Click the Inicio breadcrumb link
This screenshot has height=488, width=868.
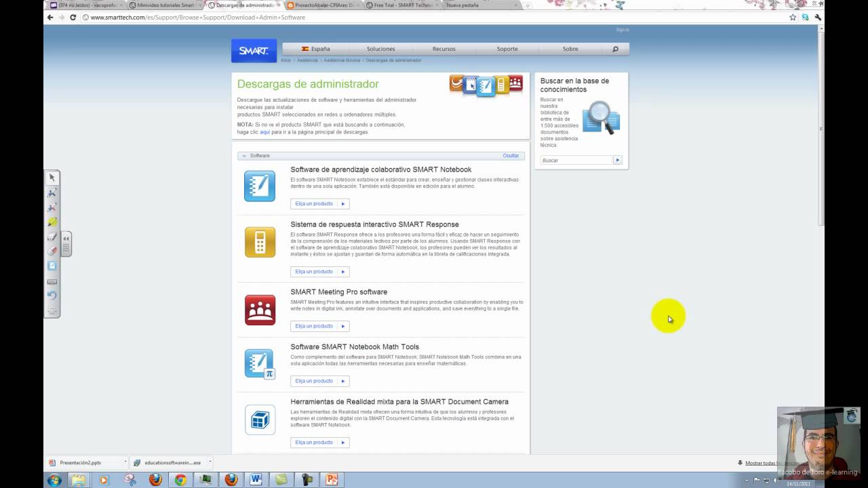pyautogui.click(x=286, y=60)
